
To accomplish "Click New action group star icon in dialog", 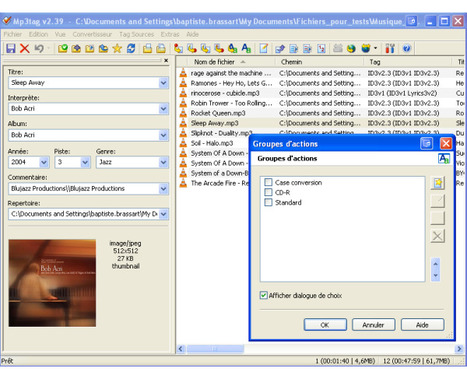I will coord(438,183).
